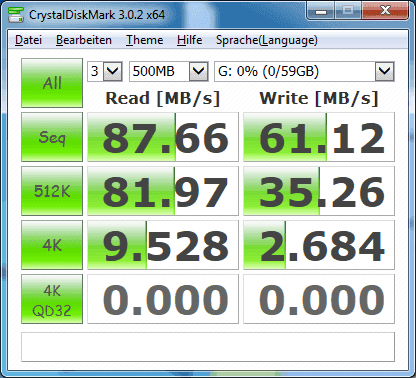Click the empty comment field at the bottom
Image resolution: width=416 pixels, height=378 pixels.
(208, 347)
